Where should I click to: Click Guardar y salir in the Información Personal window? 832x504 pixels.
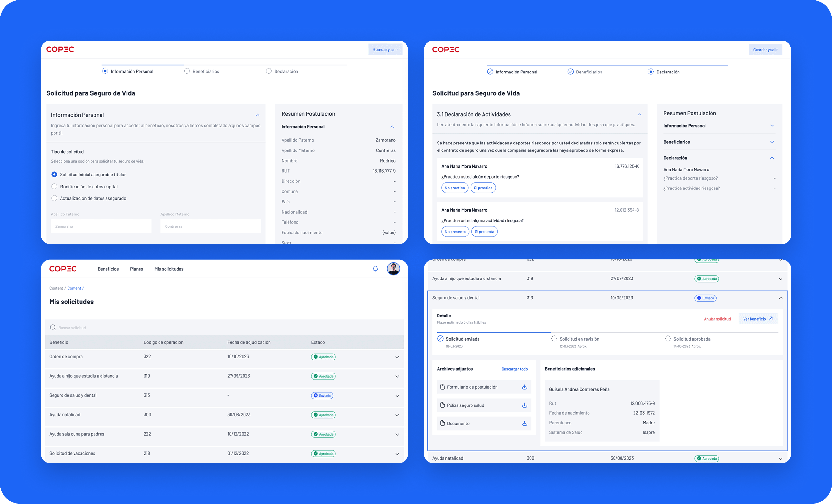coord(385,49)
